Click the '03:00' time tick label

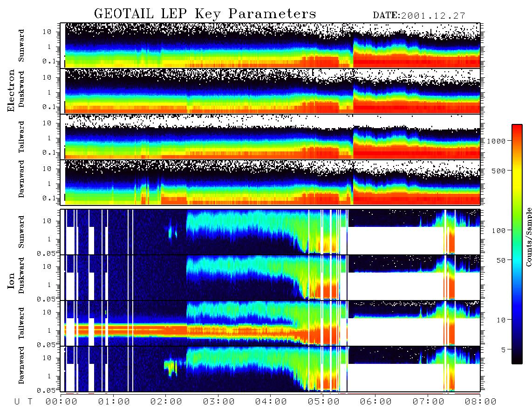(219, 402)
